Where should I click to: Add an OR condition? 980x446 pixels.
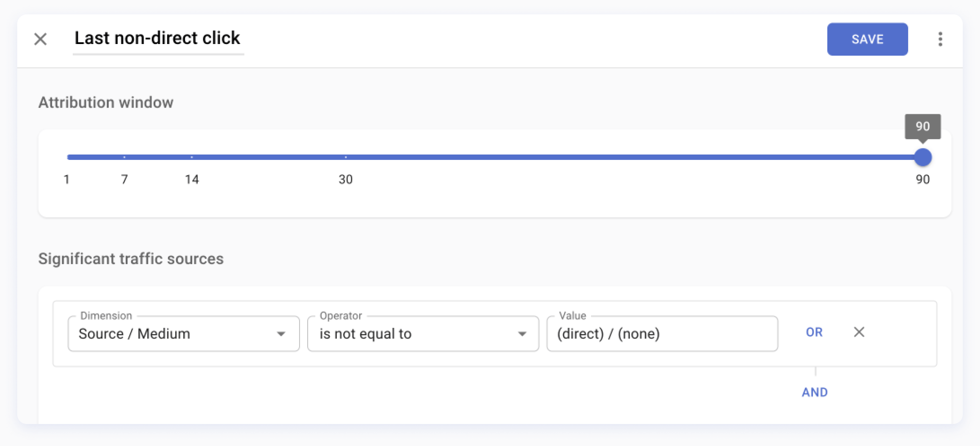tap(814, 332)
